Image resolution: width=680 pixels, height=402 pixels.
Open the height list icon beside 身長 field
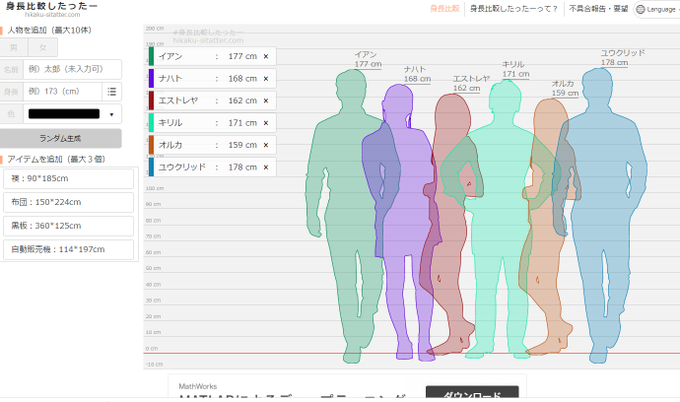tap(111, 92)
